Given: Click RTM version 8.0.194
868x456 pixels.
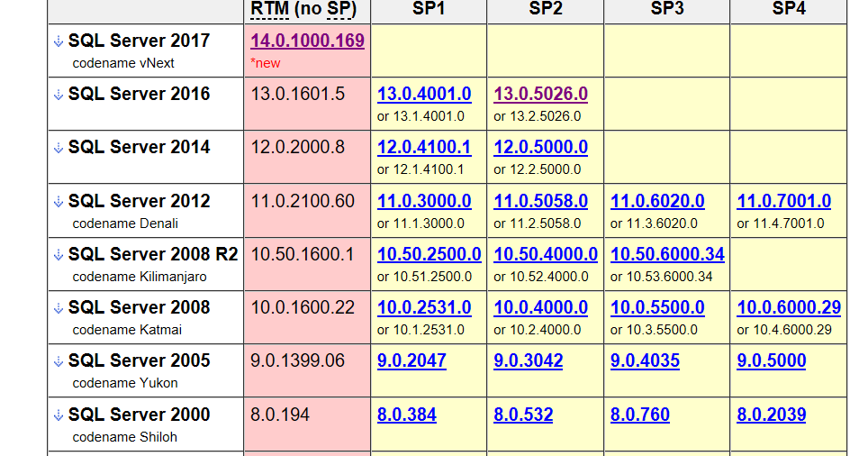Looking at the screenshot, I should coord(279,414).
